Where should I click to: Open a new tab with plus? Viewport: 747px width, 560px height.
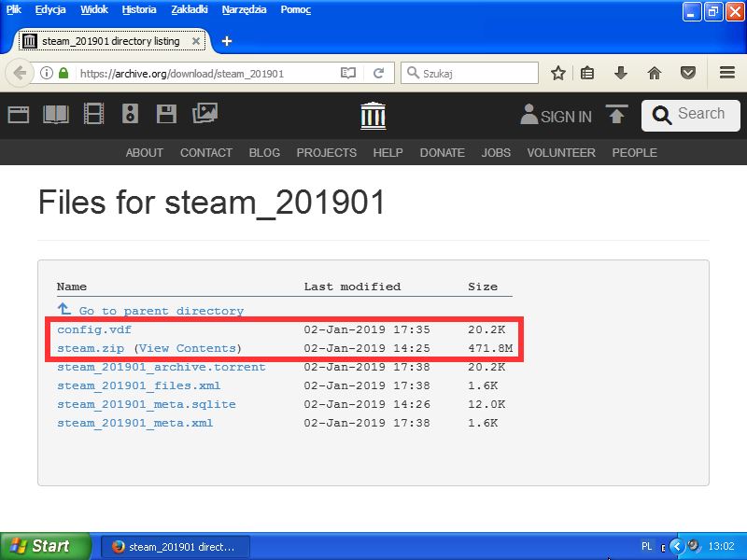pos(227,41)
